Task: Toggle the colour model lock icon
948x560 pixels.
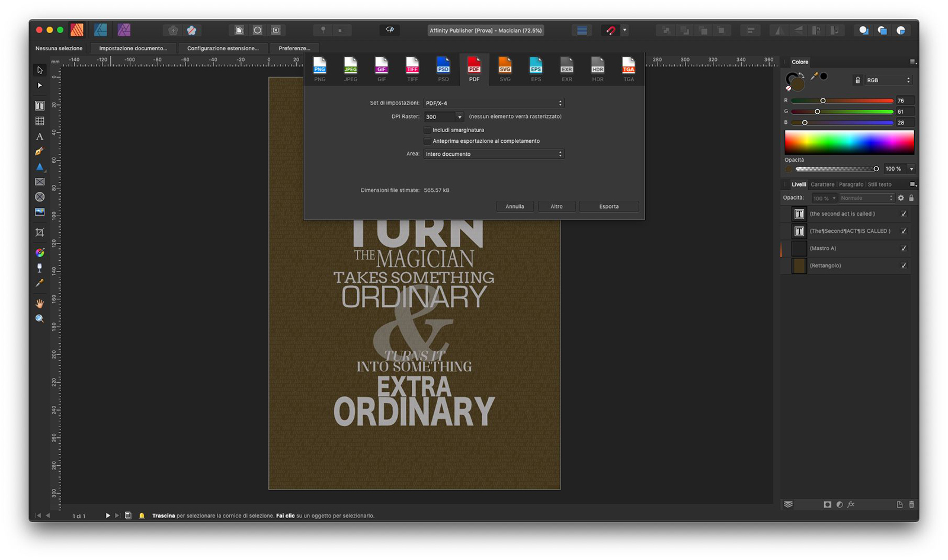Action: tap(857, 80)
